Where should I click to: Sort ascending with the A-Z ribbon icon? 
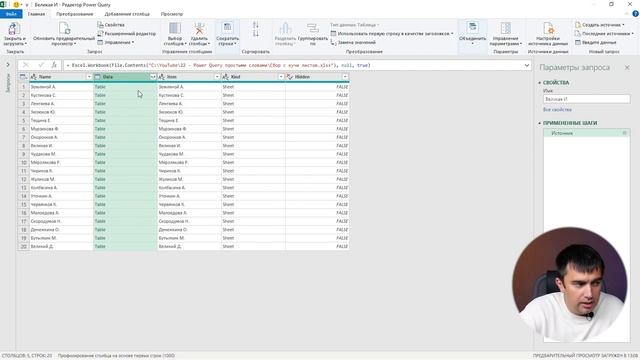coord(256,25)
